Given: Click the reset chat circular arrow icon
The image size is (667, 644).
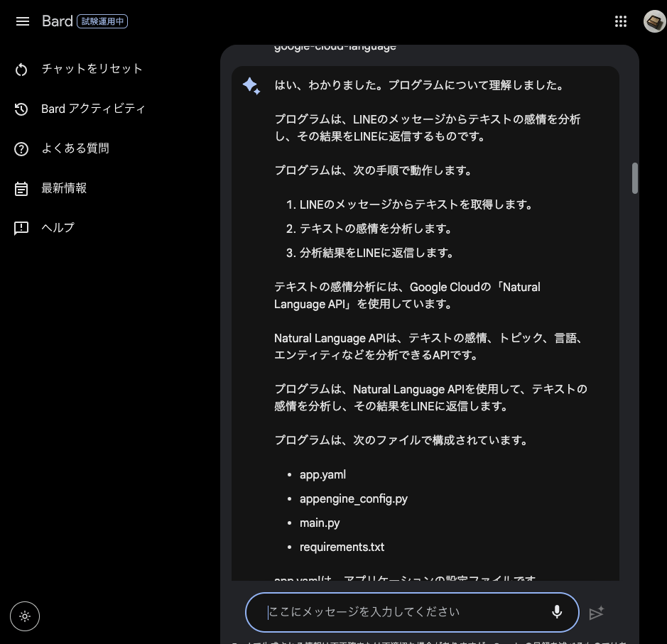Looking at the screenshot, I should pos(21,70).
